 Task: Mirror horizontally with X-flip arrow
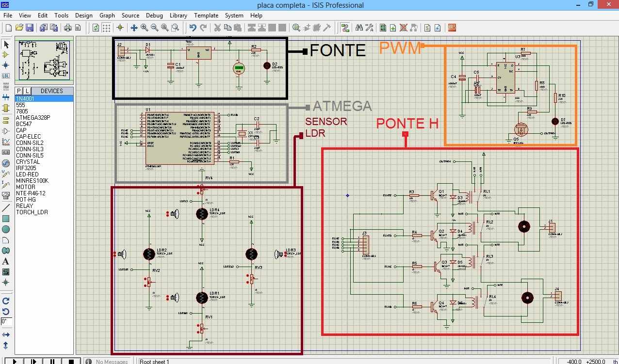(6, 334)
